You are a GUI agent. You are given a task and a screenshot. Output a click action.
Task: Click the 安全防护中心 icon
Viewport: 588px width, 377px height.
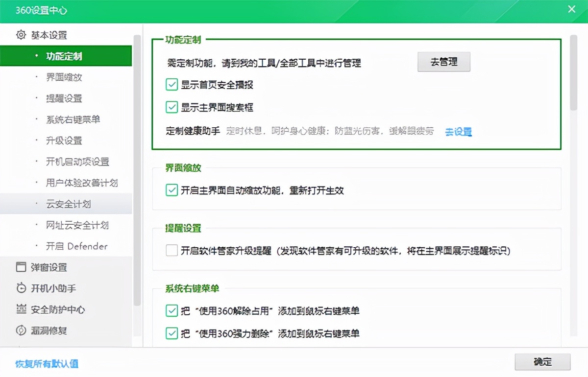pyautogui.click(x=21, y=309)
